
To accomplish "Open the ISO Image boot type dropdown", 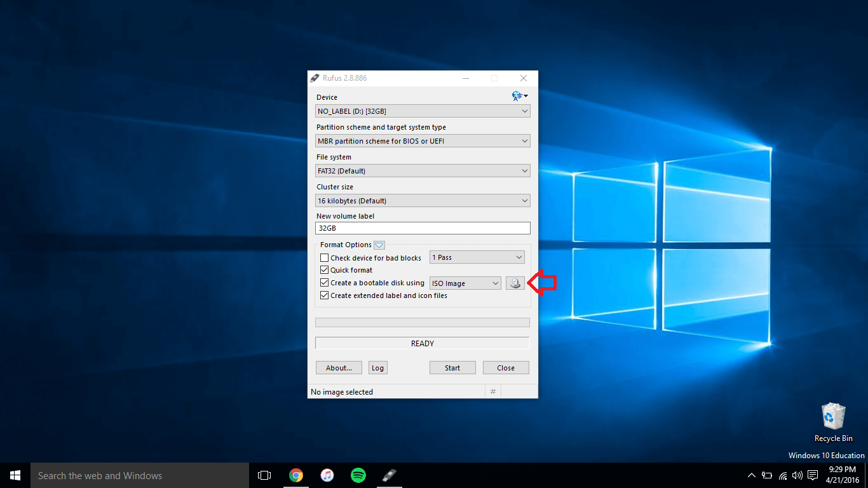I will (x=465, y=283).
